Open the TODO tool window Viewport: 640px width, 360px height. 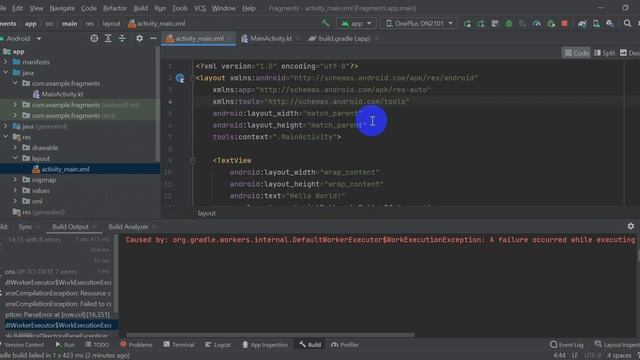coord(97,345)
